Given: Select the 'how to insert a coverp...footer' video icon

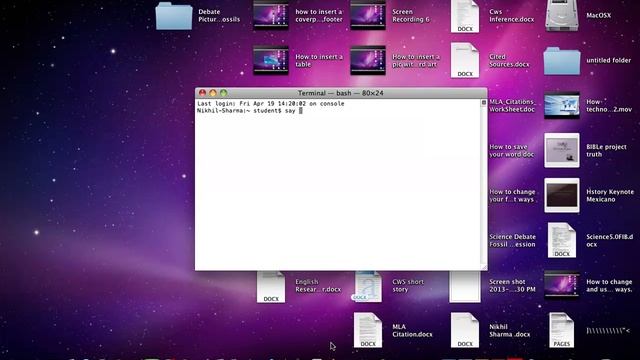Looking at the screenshot, I should pos(271,15).
